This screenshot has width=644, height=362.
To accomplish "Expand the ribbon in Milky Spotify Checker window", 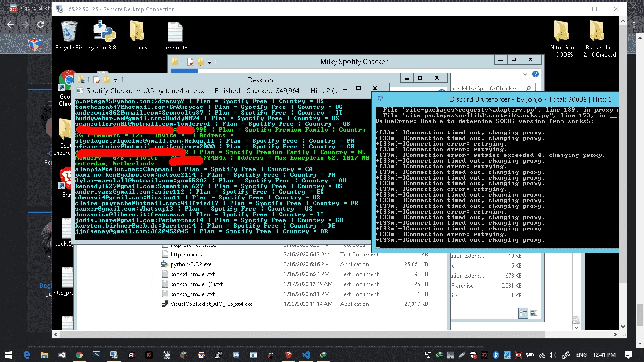I will (525, 74).
